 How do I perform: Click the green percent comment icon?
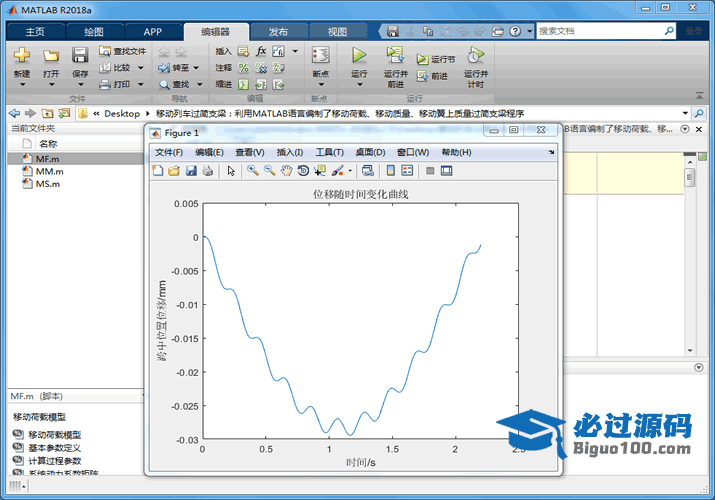coord(244,68)
